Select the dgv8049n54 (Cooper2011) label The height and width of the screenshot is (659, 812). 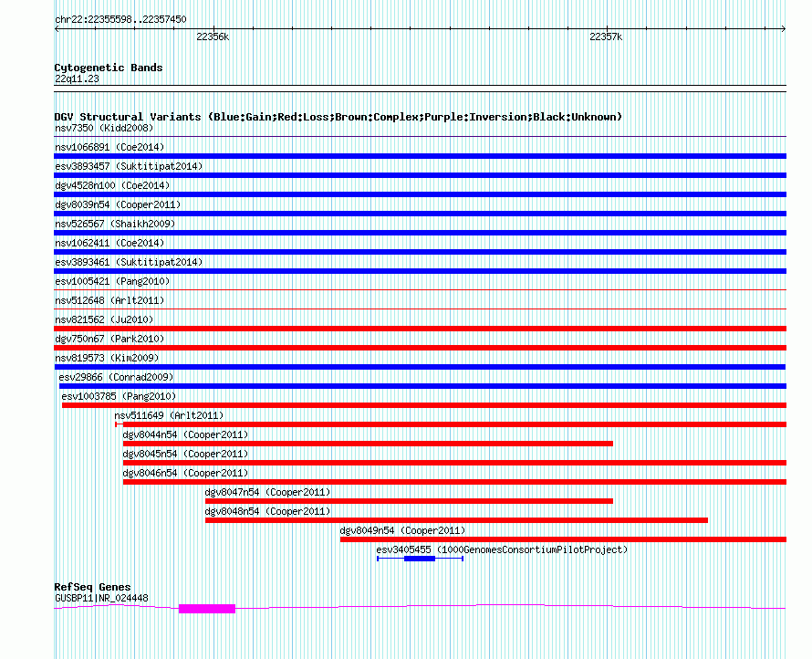[x=402, y=530]
